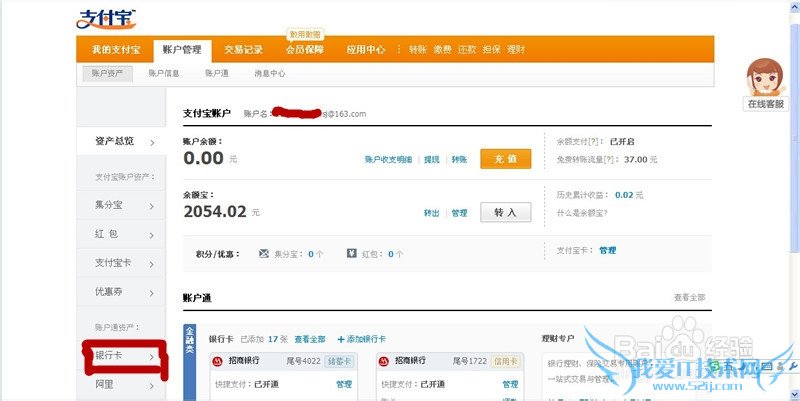The width and height of the screenshot is (800, 401).
Task: Select 账户管理 main tab
Action: pos(182,49)
